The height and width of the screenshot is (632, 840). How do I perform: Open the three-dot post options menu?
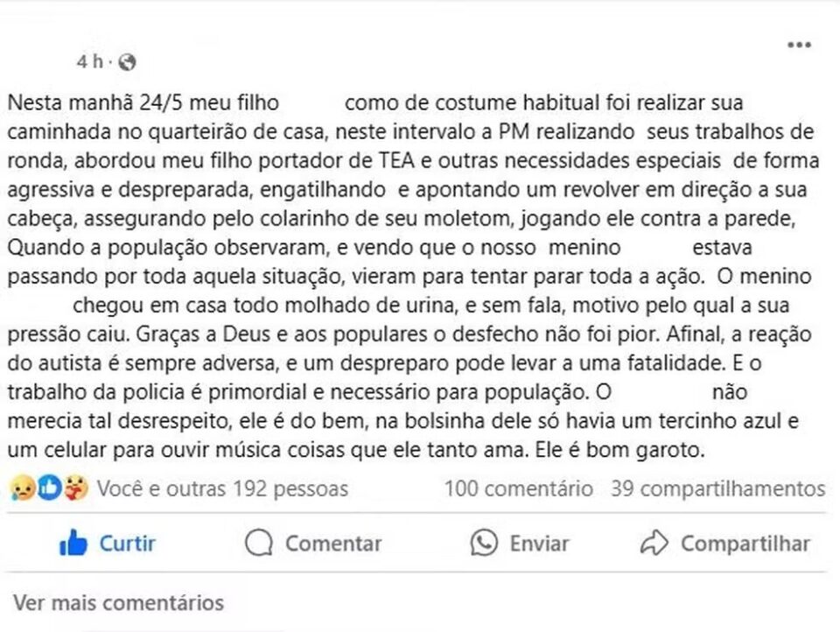pyautogui.click(x=799, y=45)
